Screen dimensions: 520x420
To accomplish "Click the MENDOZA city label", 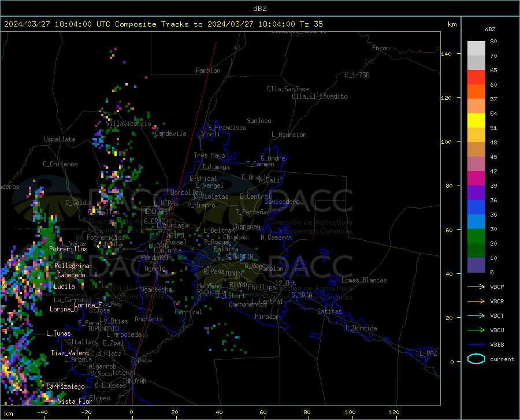I will pyautogui.click(x=154, y=211).
